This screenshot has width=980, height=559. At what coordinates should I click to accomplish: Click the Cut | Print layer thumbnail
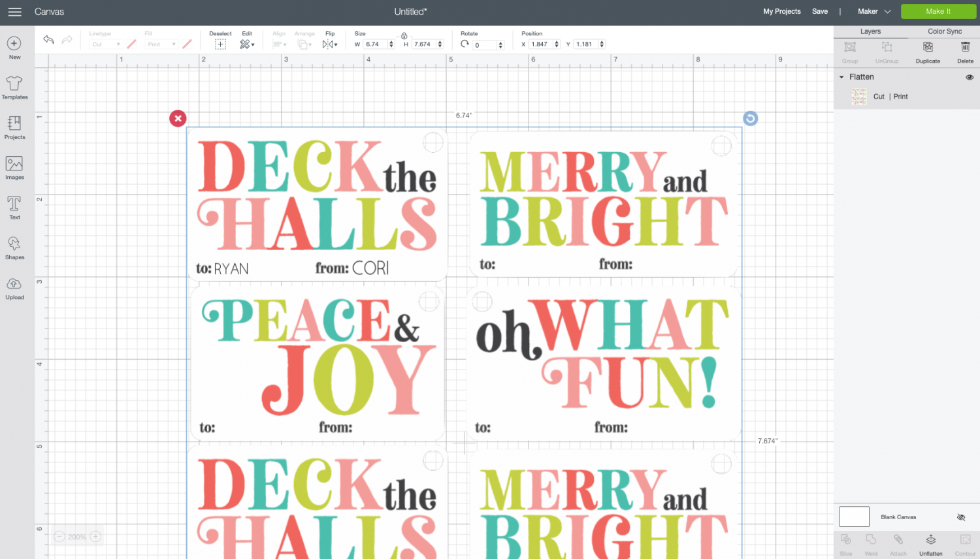point(859,97)
